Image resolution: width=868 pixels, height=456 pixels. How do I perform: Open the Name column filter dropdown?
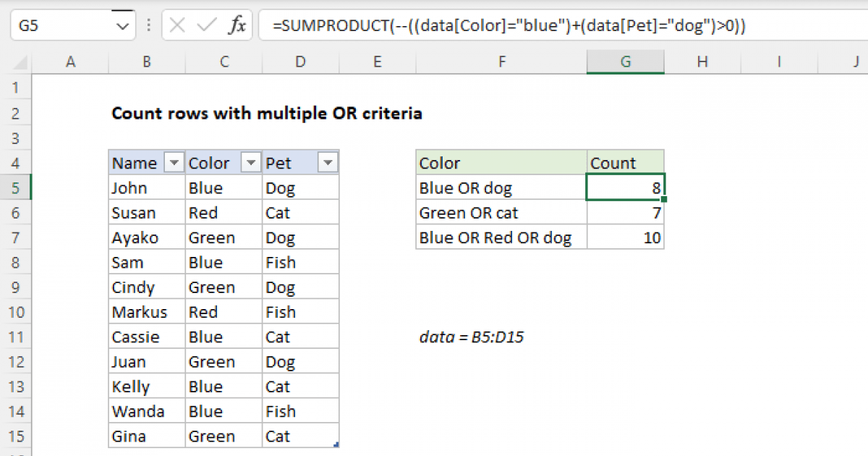(x=174, y=164)
